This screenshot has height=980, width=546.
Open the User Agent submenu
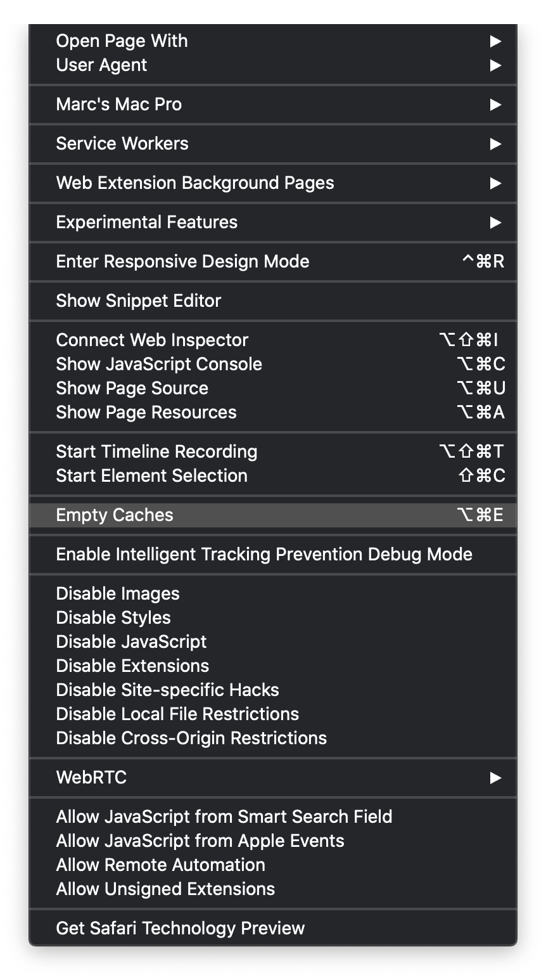(x=101, y=65)
